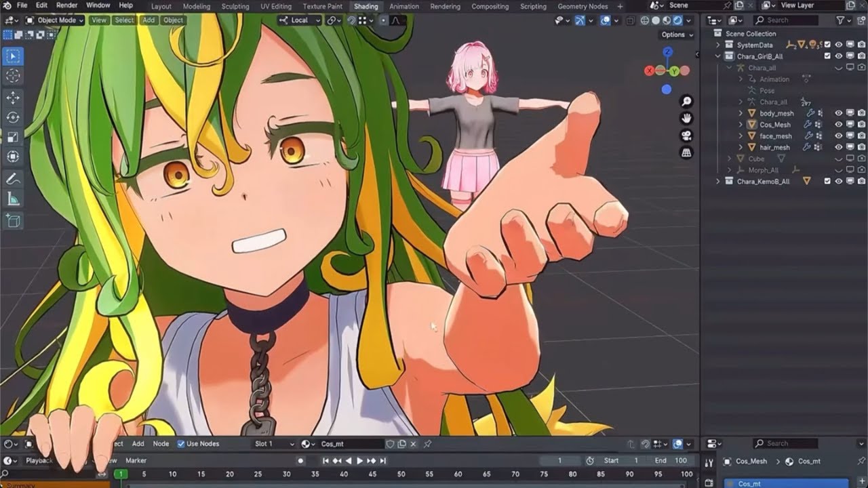Select the Add Cube tool
The height and width of the screenshot is (488, 868).
click(x=13, y=221)
